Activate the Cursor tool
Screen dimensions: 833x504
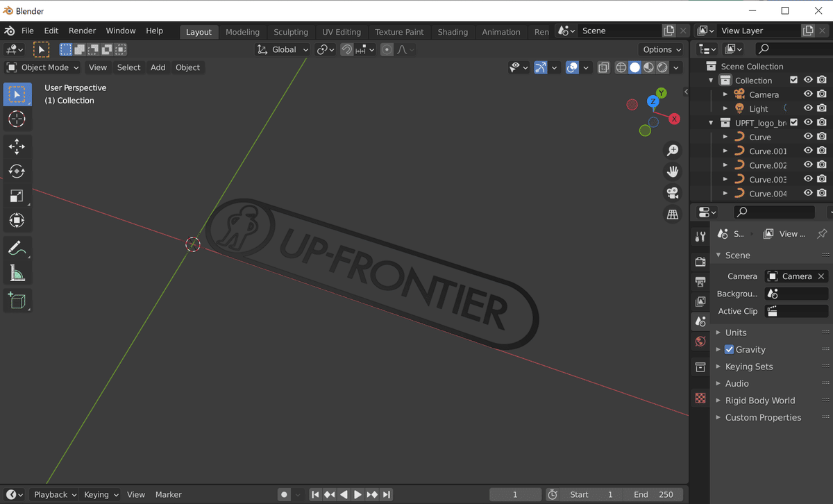click(x=17, y=119)
